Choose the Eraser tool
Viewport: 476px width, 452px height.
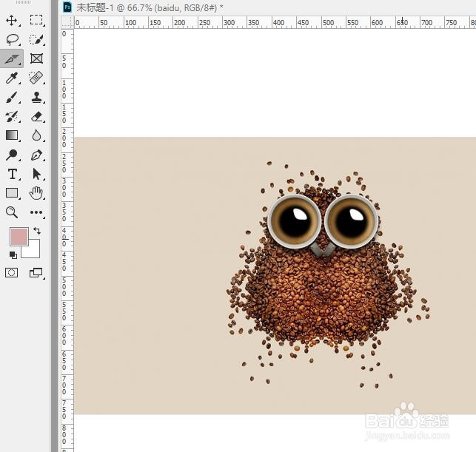pos(36,116)
